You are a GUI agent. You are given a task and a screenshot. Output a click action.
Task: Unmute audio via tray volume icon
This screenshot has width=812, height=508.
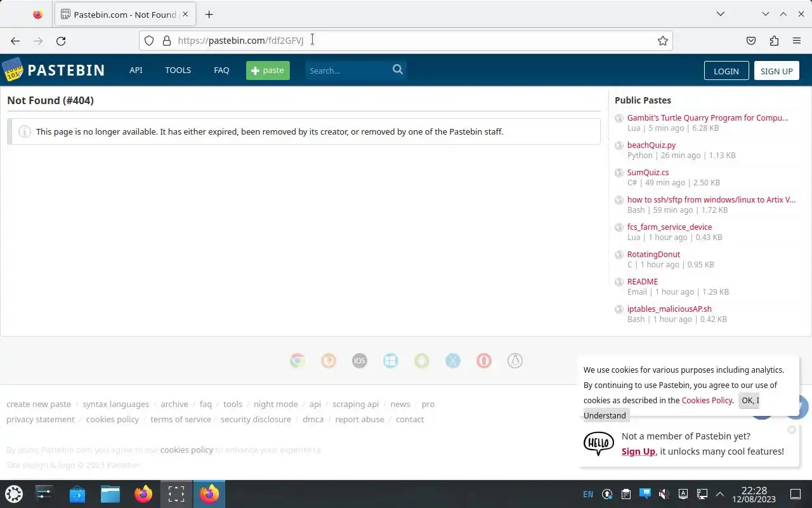point(664,494)
